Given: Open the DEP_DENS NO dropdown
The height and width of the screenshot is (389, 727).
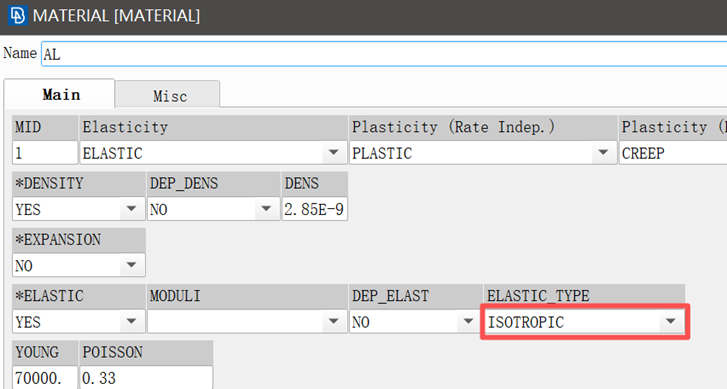Looking at the screenshot, I should pos(213,209).
